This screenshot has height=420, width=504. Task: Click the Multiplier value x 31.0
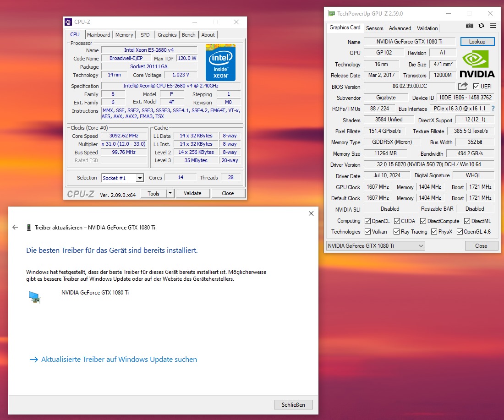[x=124, y=144]
